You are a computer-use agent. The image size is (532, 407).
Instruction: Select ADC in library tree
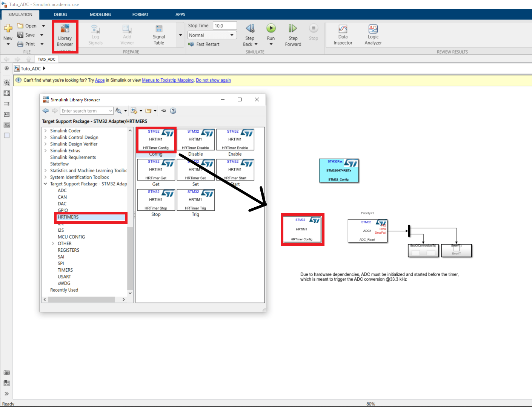(62, 191)
